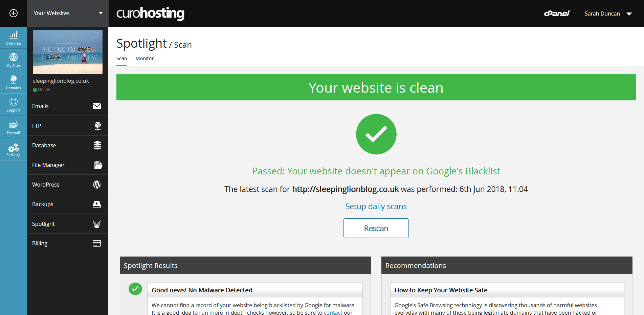
Task: Click the contact link in malware text
Action: tap(333, 312)
